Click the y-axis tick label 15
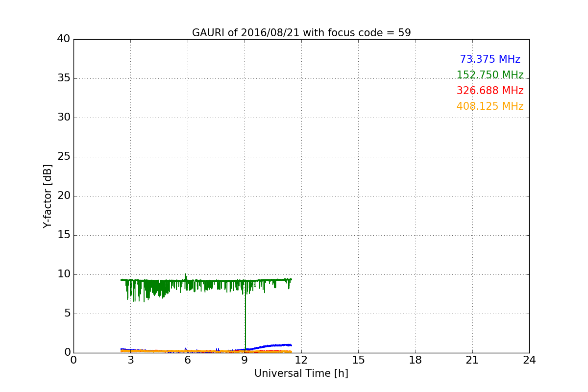 (x=64, y=235)
